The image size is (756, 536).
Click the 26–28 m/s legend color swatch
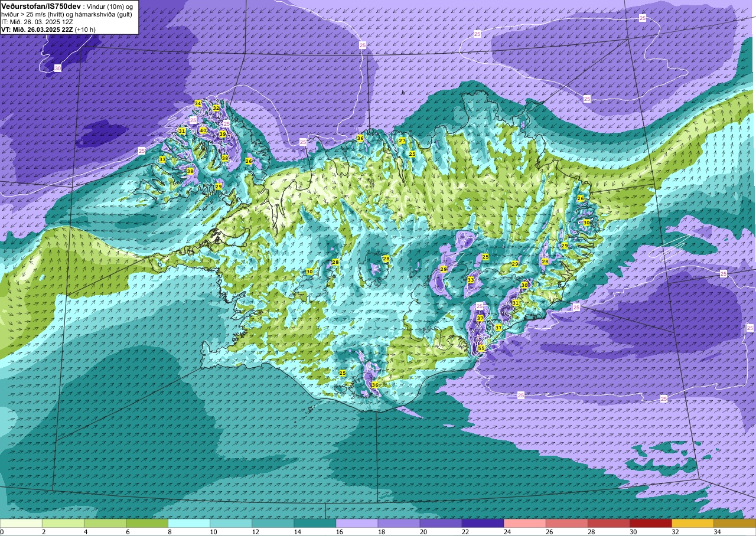(566, 523)
